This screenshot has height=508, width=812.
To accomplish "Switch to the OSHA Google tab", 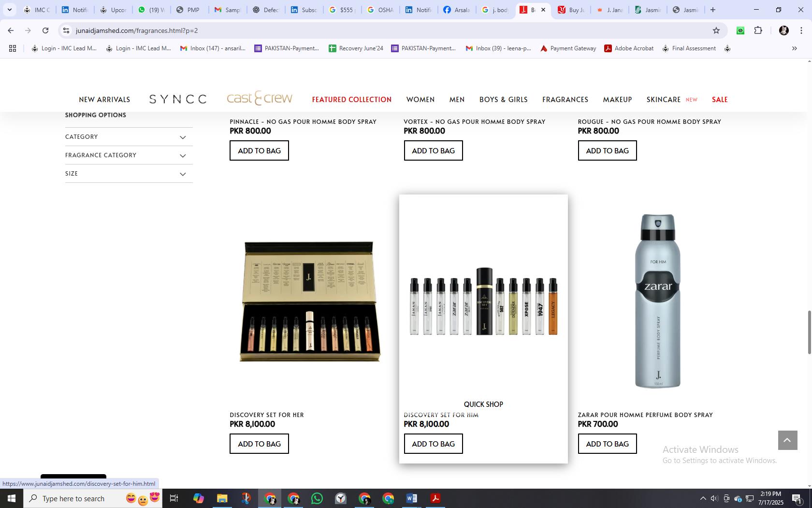I will pyautogui.click(x=380, y=10).
